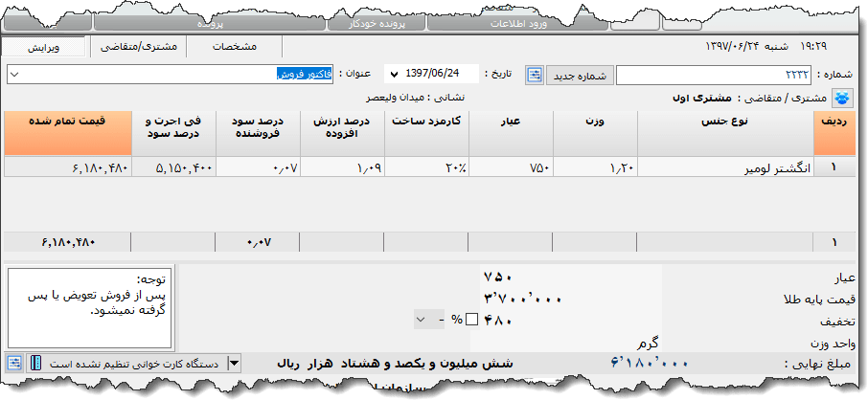Switch to the مشخصات tab
Viewport: 868px width, 400px height.
(235, 47)
